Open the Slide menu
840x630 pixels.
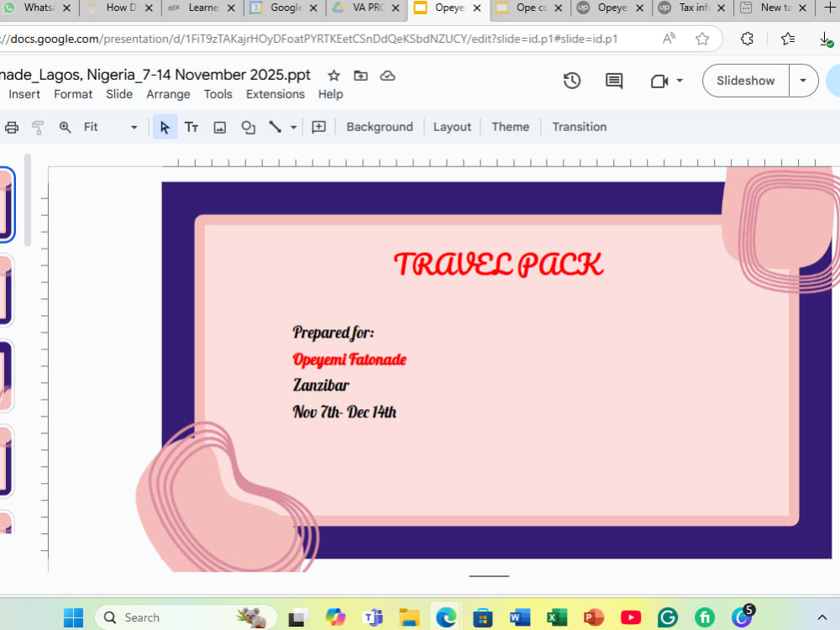coord(119,94)
